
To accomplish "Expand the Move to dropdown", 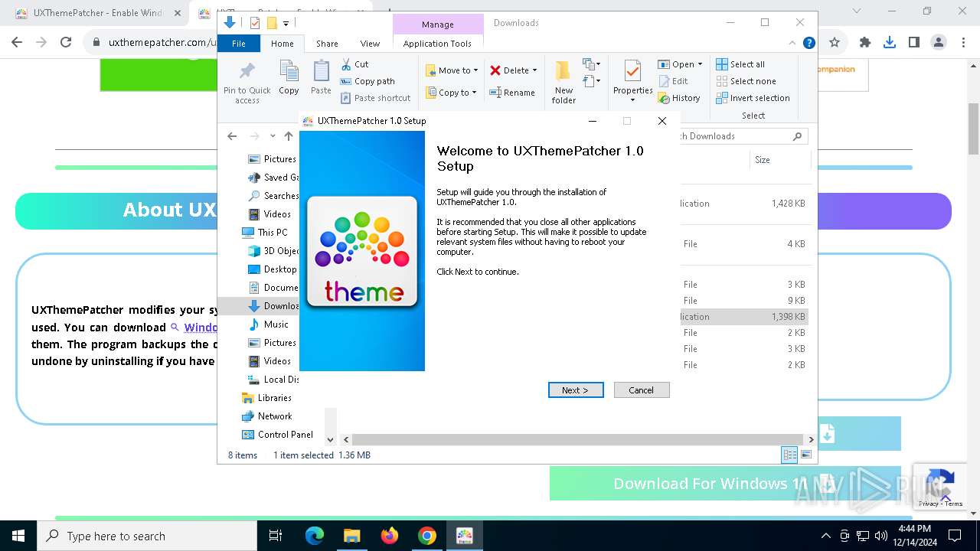I will (x=475, y=70).
